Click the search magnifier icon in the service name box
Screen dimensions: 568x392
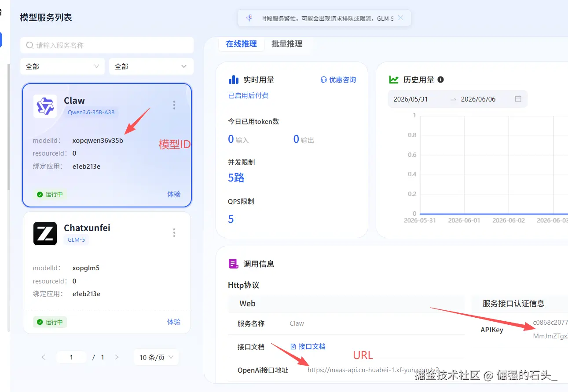(x=30, y=45)
